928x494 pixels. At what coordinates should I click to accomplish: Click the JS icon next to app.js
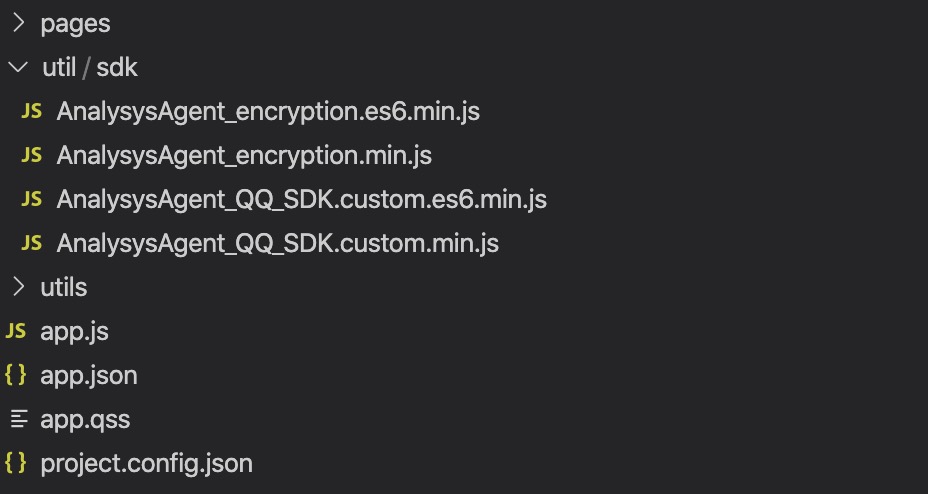click(15, 331)
